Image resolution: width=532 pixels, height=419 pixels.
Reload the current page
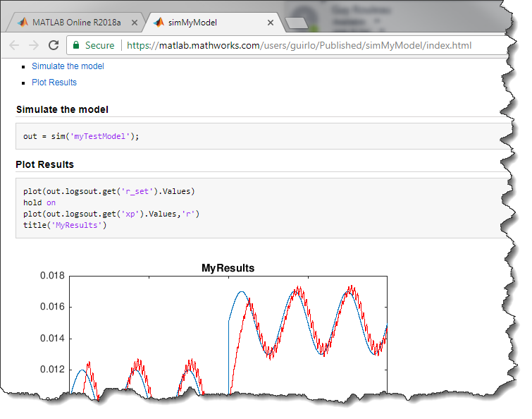click(54, 45)
